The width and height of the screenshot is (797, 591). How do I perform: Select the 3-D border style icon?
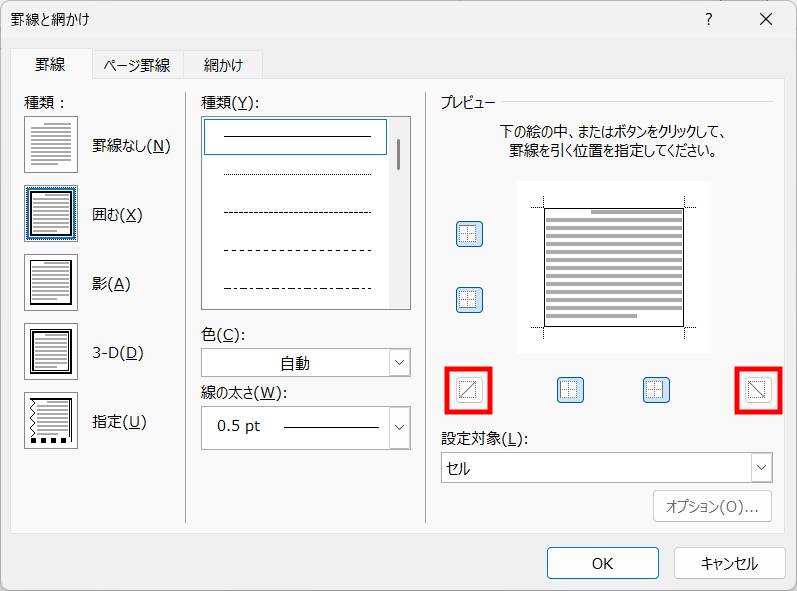[x=50, y=352]
